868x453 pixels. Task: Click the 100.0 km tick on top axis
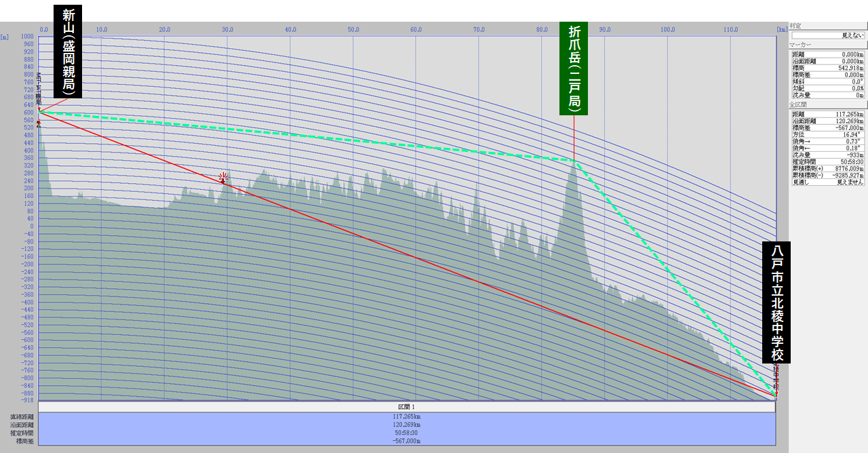tap(668, 30)
